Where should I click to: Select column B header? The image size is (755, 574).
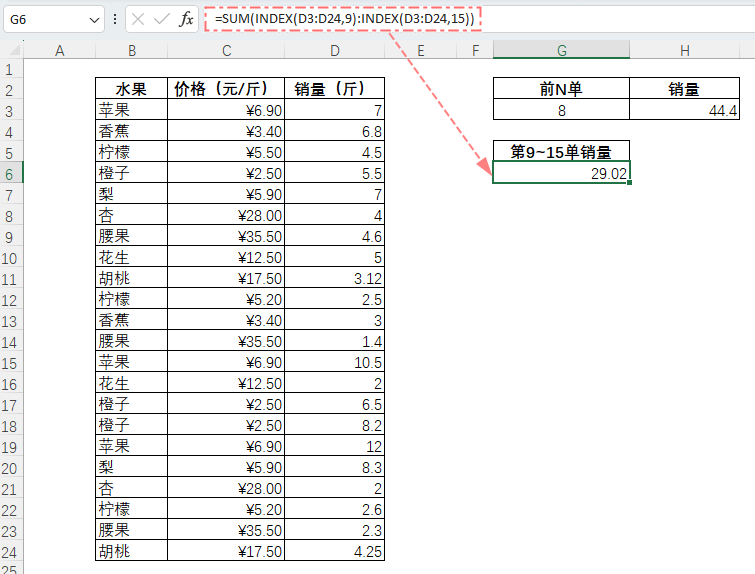coord(131,50)
